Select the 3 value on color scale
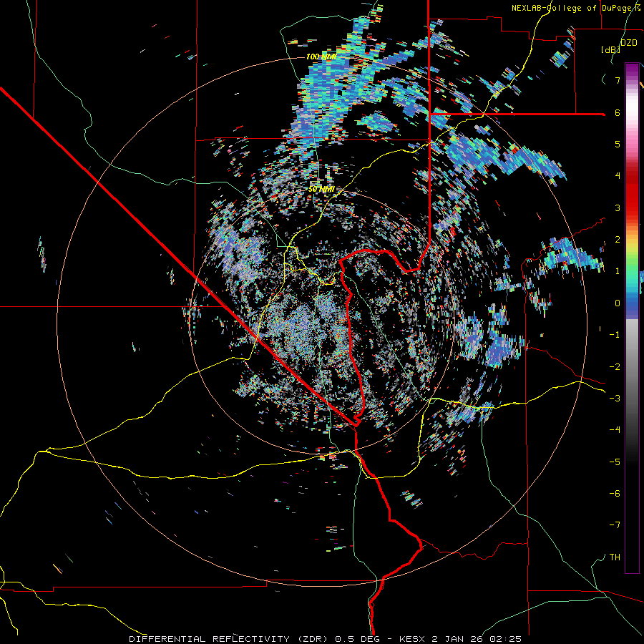The height and width of the screenshot is (644, 644). point(618,208)
